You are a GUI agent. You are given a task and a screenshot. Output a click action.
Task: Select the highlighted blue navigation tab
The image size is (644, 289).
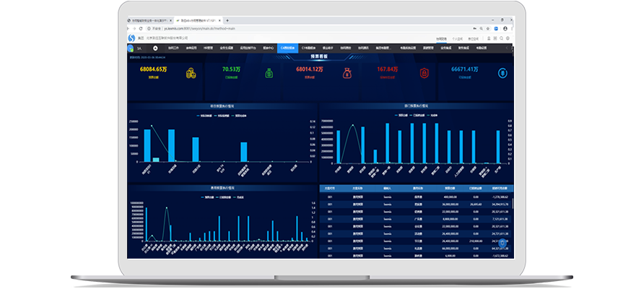click(286, 48)
